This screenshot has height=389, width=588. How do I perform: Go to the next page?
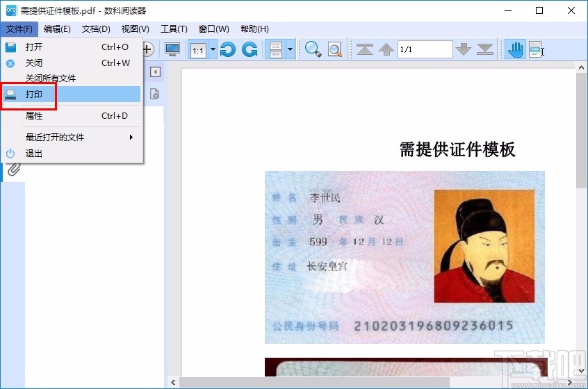[x=464, y=49]
